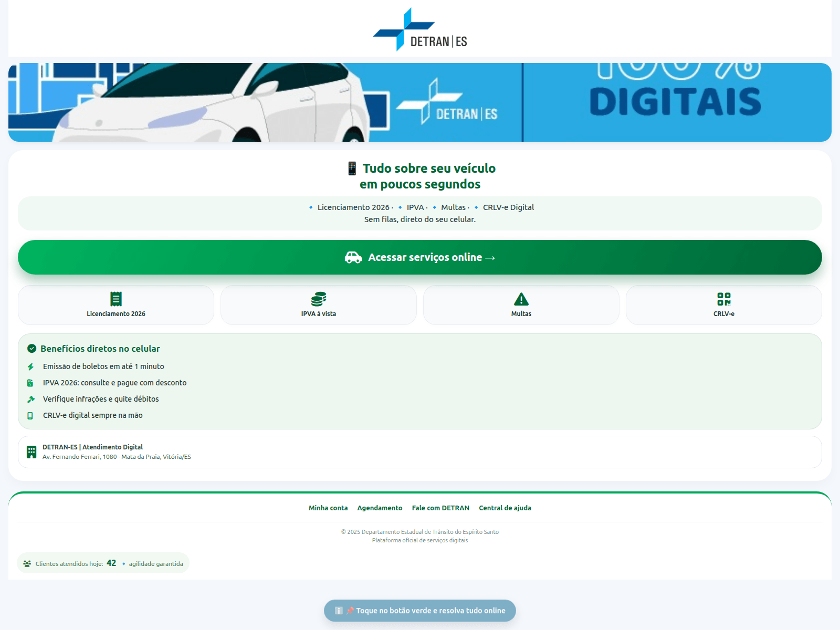Click the Av. Fernando Ferrari address line
This screenshot has height=630, width=840.
click(x=117, y=457)
